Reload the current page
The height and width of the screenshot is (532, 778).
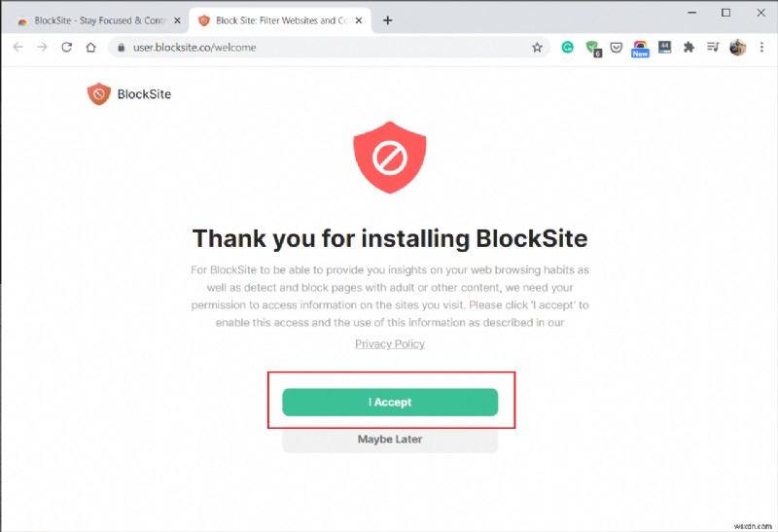67,47
